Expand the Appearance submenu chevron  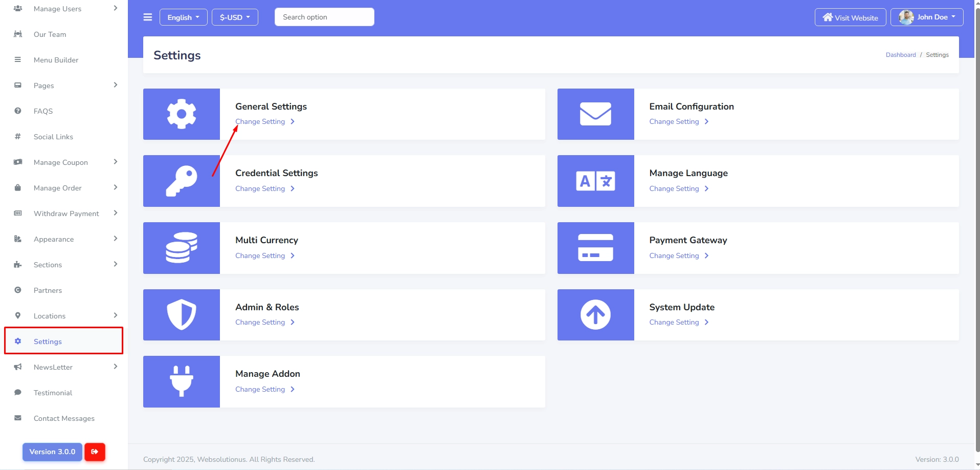[116, 239]
